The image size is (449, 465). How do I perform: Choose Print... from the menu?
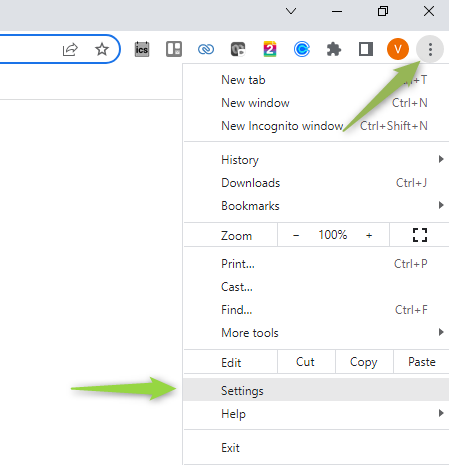click(x=316, y=264)
